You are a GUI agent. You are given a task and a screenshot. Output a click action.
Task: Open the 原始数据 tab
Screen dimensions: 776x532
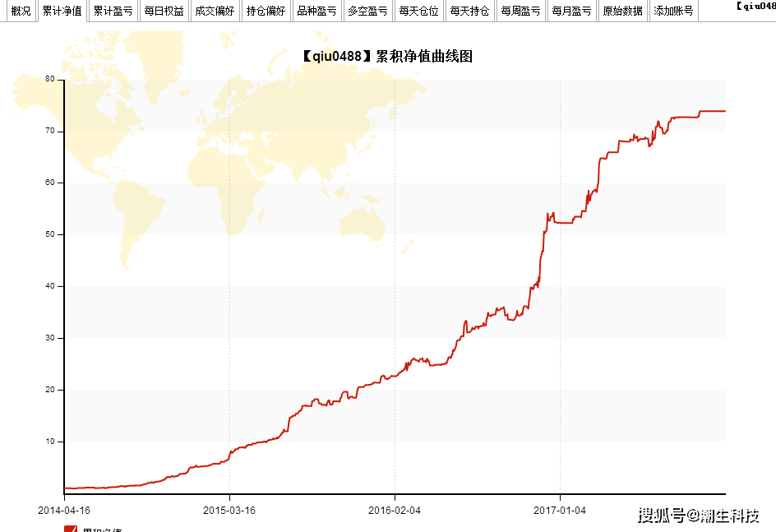click(622, 11)
